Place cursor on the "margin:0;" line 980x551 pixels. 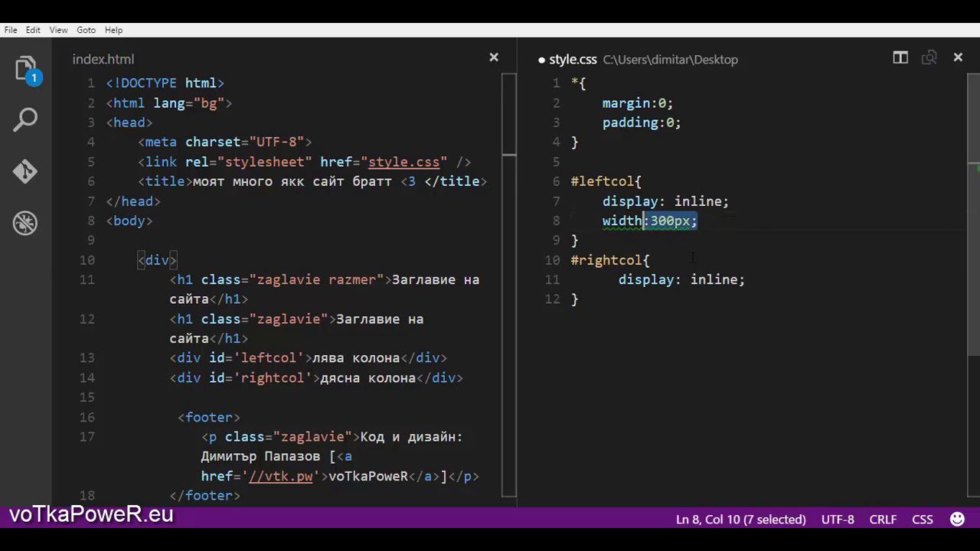click(x=638, y=103)
